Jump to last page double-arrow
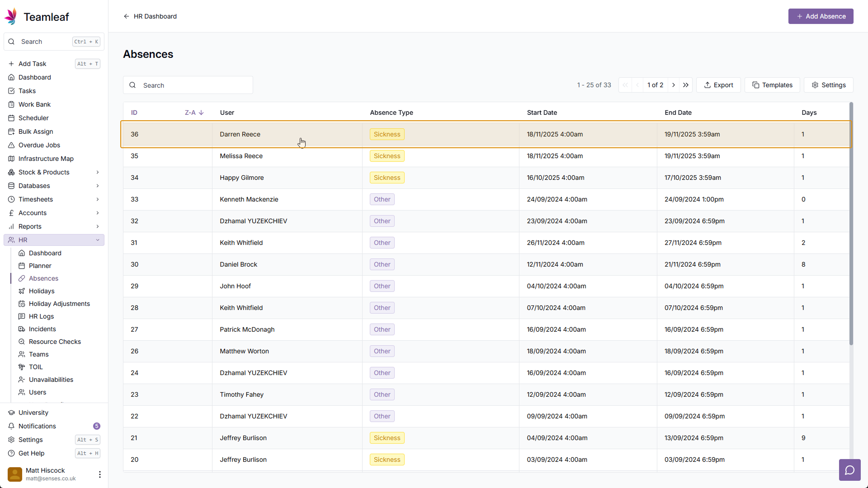Image resolution: width=868 pixels, height=488 pixels. point(686,85)
